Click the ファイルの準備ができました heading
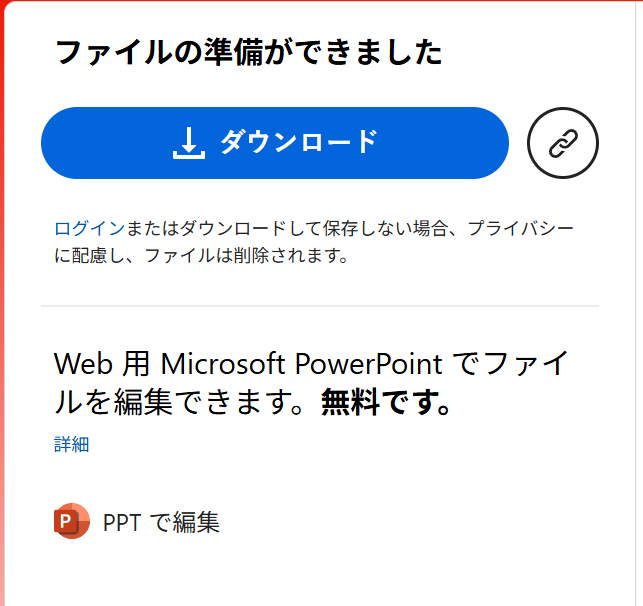Viewport: 643px width, 606px height. tap(248, 52)
